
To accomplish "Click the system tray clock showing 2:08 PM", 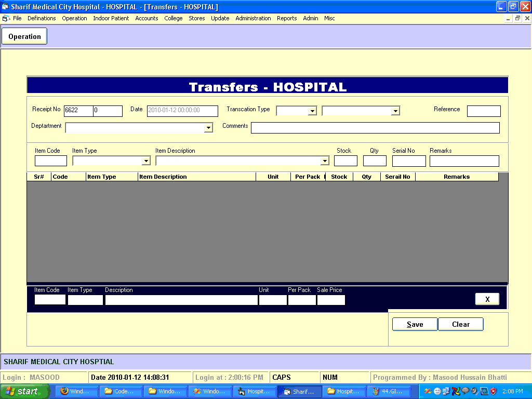I will tap(513, 391).
